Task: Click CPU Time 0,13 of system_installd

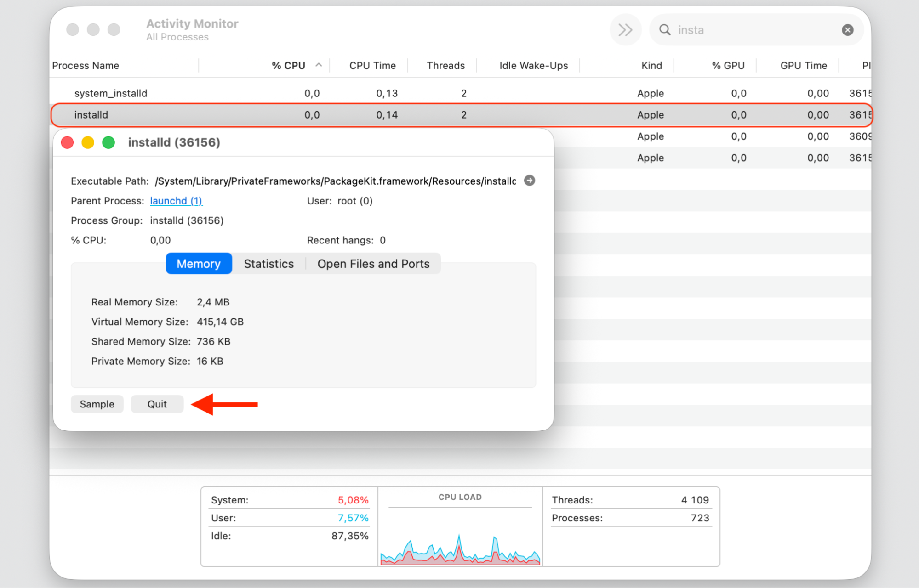Action: click(387, 93)
